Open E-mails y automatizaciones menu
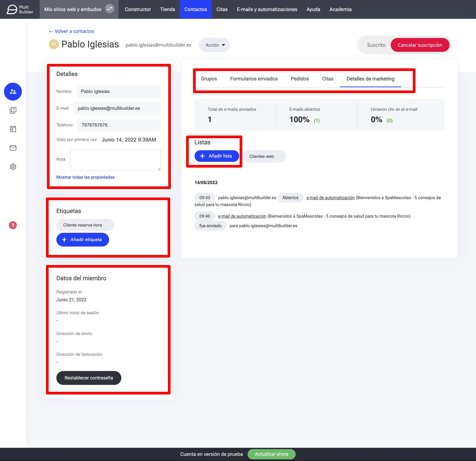Screen dimensions: 476x461 click(x=267, y=9)
